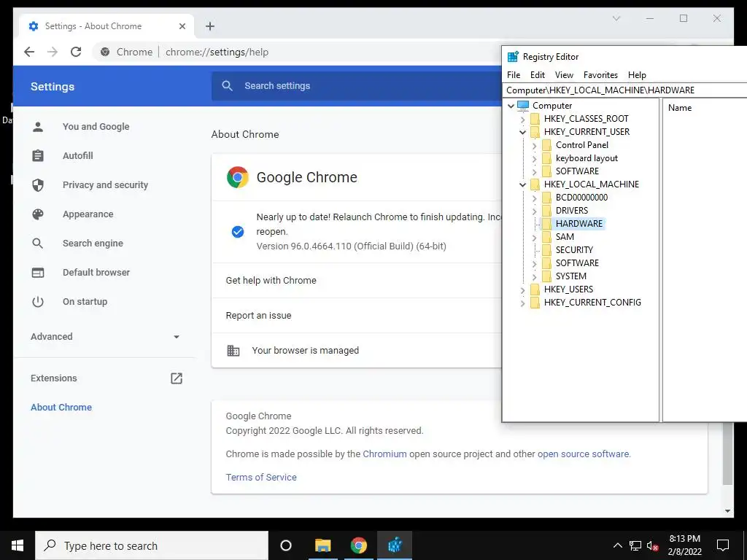Open the View menu in Registry Editor

coord(564,75)
